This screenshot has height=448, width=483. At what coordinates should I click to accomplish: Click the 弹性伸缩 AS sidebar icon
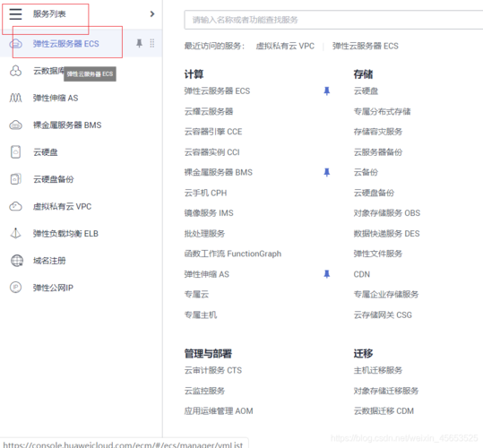16,98
